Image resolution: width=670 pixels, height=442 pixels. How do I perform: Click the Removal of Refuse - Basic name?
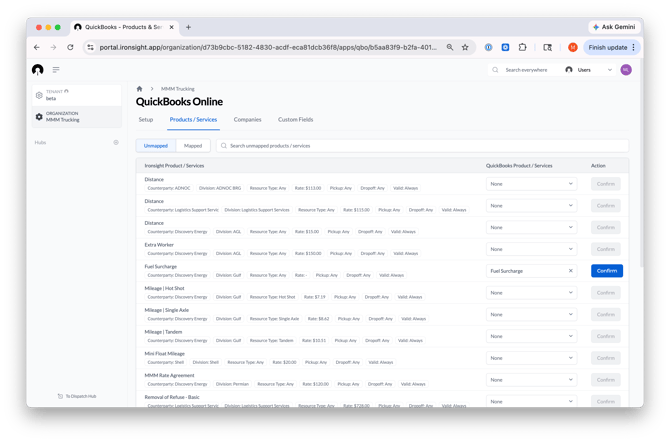pyautogui.click(x=172, y=397)
